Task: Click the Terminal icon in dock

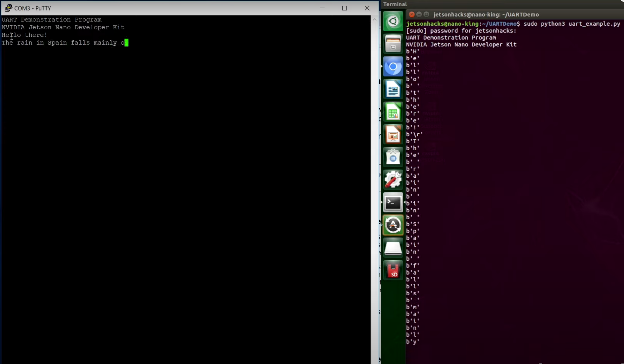Action: (393, 202)
